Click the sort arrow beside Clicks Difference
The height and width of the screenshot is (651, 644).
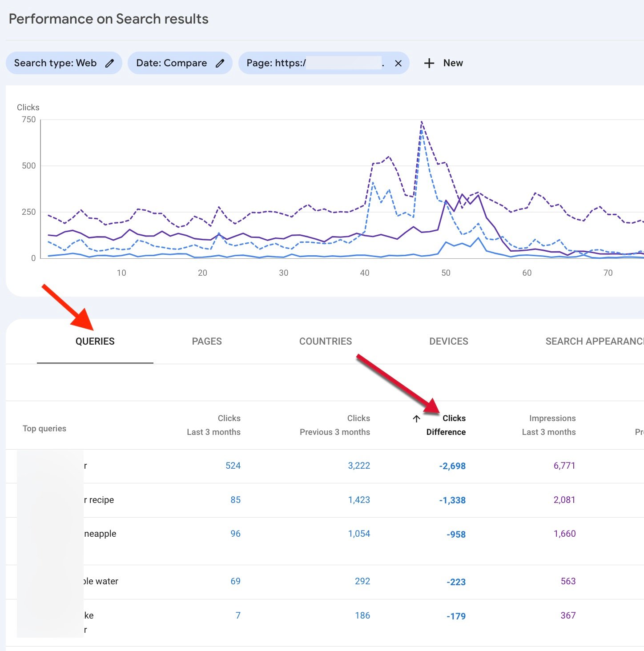click(416, 418)
